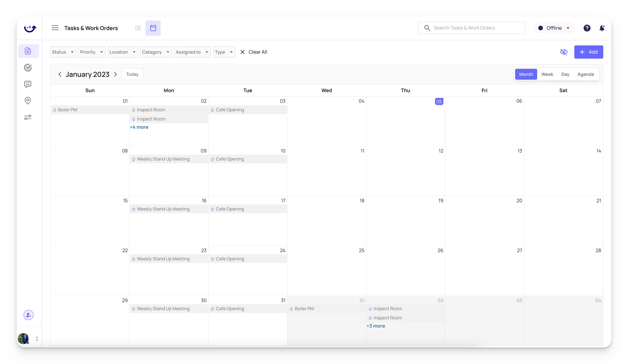
Task: Show +4 more on January 02
Action: pyautogui.click(x=139, y=127)
